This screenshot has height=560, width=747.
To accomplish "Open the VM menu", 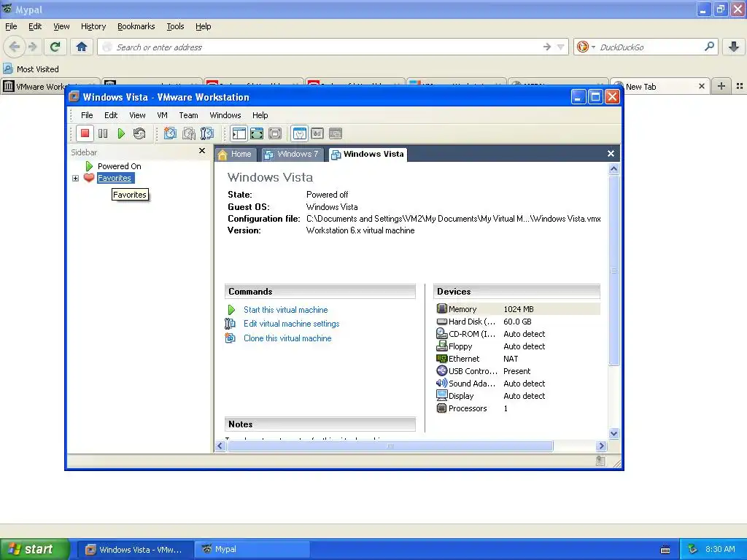I will (x=162, y=115).
